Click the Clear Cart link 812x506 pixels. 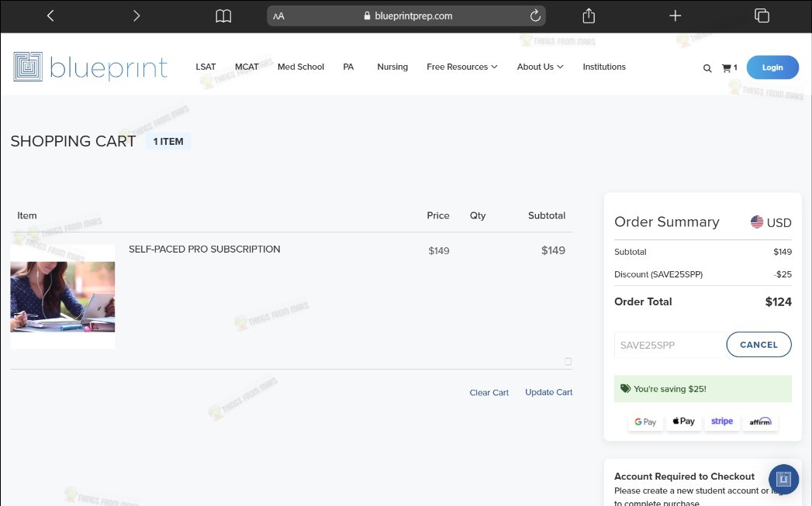click(x=489, y=393)
